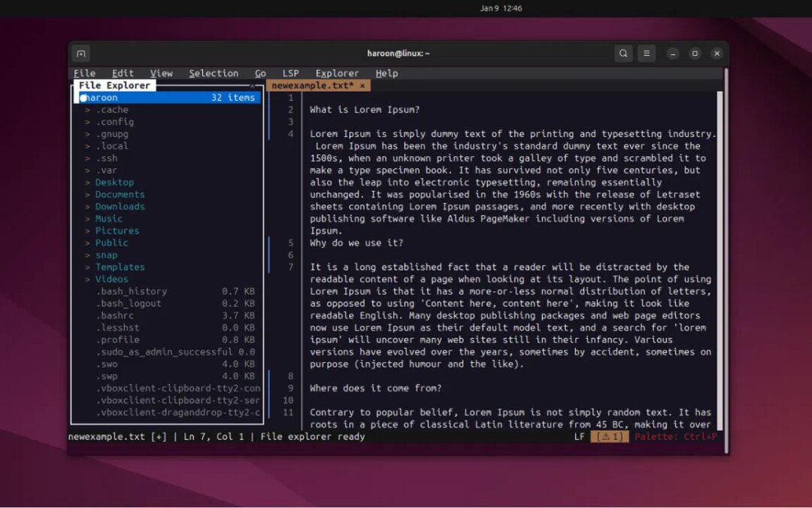Expand the Downloads folder
812x508 pixels.
point(120,206)
